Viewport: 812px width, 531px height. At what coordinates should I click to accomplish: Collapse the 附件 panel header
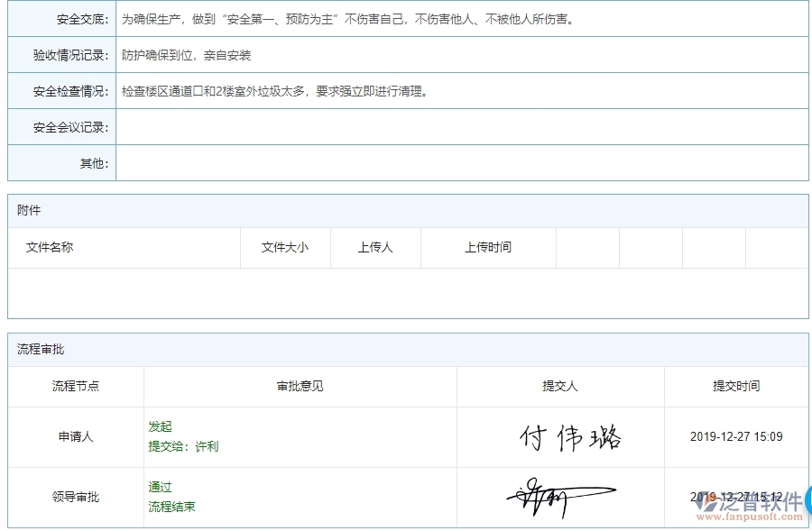pos(28,210)
